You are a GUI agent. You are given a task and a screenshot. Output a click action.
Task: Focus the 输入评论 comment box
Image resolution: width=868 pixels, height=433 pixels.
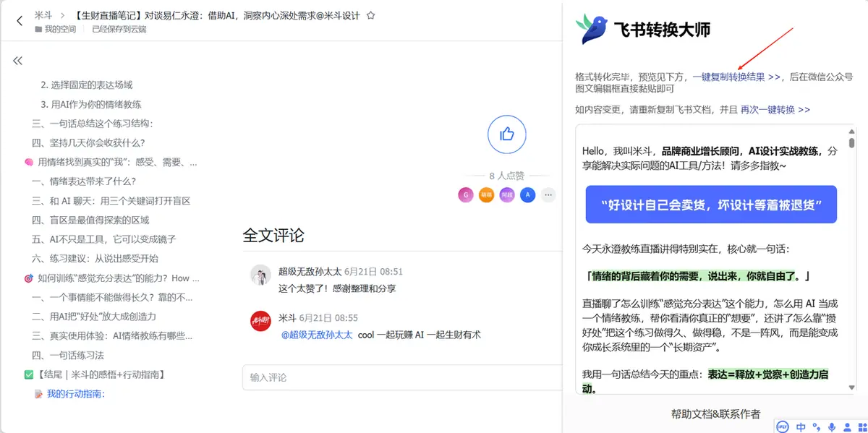tap(402, 377)
